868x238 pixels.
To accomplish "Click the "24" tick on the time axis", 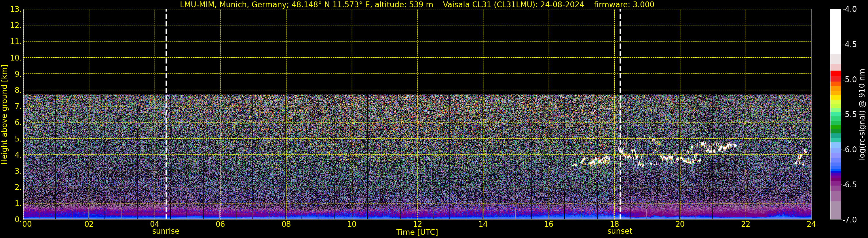I will pyautogui.click(x=811, y=224).
